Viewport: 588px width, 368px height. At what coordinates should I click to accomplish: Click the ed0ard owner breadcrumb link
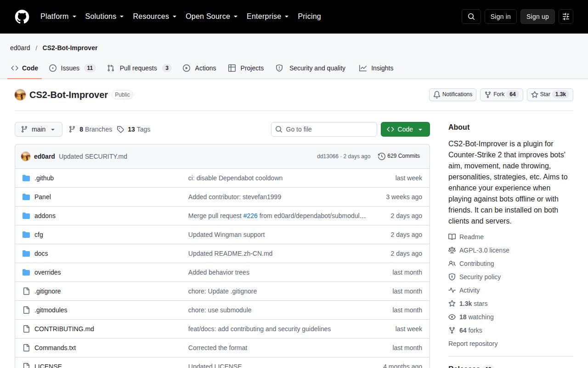click(20, 48)
